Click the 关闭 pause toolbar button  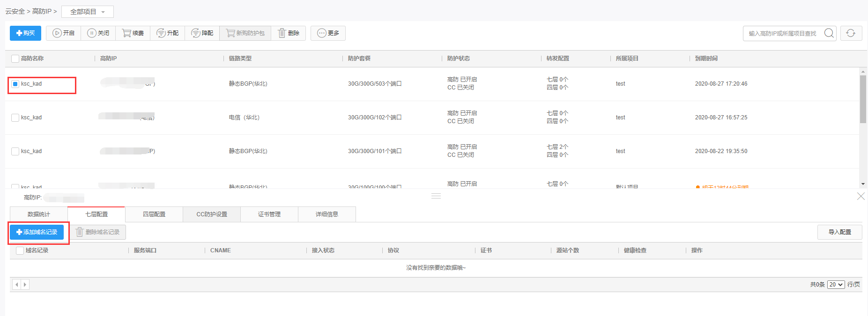point(98,33)
